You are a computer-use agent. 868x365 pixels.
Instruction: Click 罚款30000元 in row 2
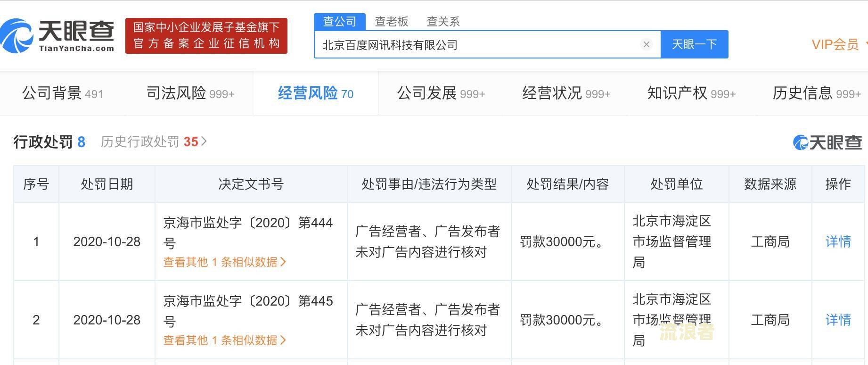click(562, 320)
